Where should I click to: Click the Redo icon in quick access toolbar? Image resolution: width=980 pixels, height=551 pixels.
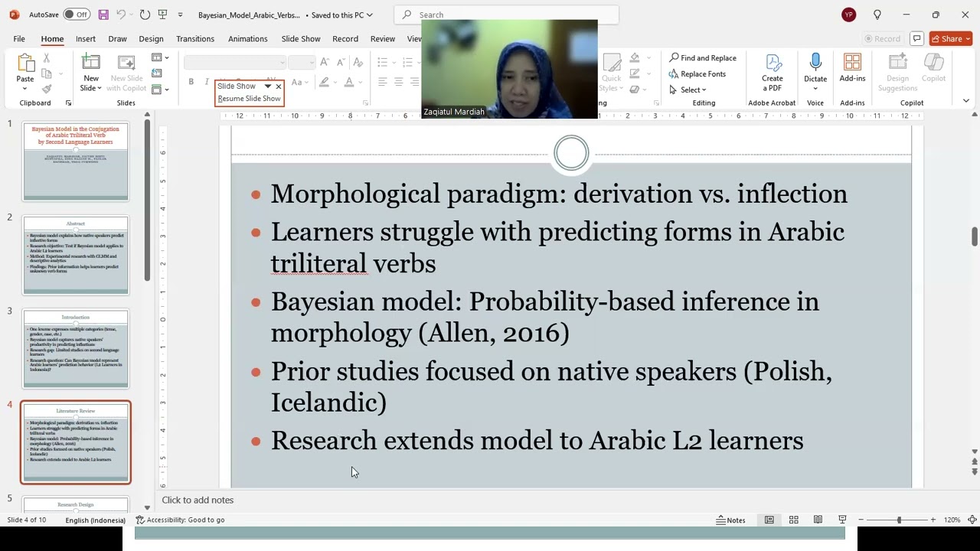[145, 15]
